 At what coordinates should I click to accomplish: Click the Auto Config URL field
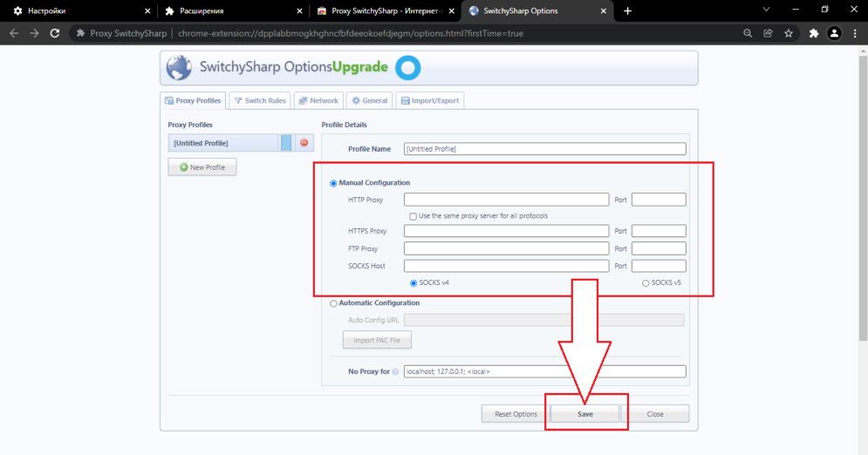click(x=543, y=320)
